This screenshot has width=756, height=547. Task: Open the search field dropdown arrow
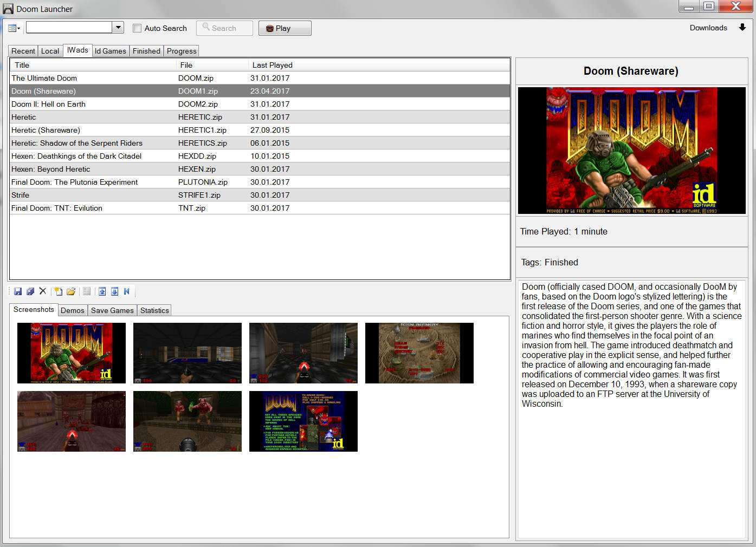pos(118,27)
